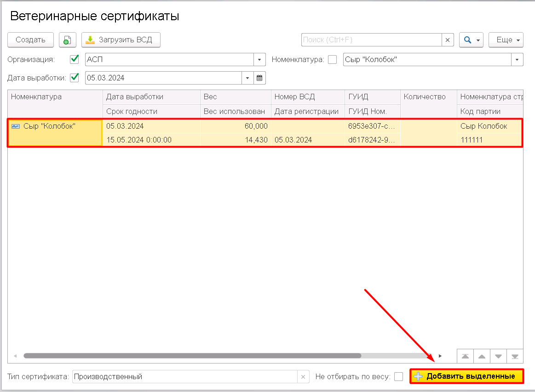Click Дата регистрации column header
The image size is (535, 392).
pyautogui.click(x=308, y=112)
